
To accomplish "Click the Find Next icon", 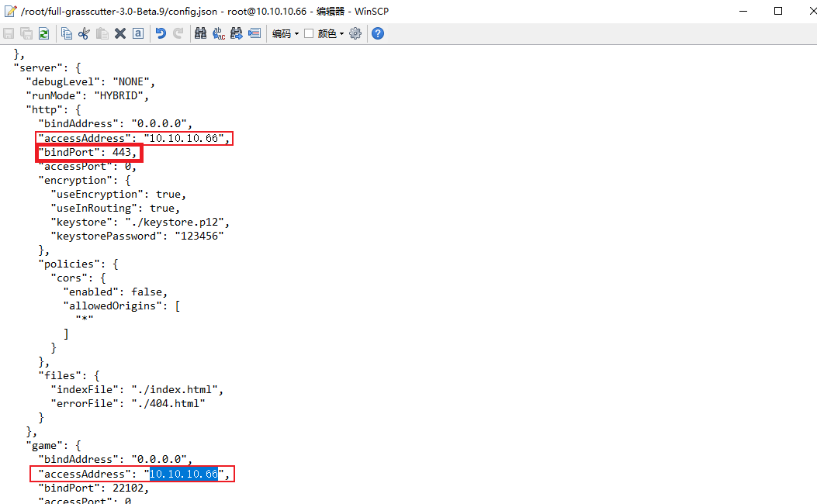I will (237, 33).
